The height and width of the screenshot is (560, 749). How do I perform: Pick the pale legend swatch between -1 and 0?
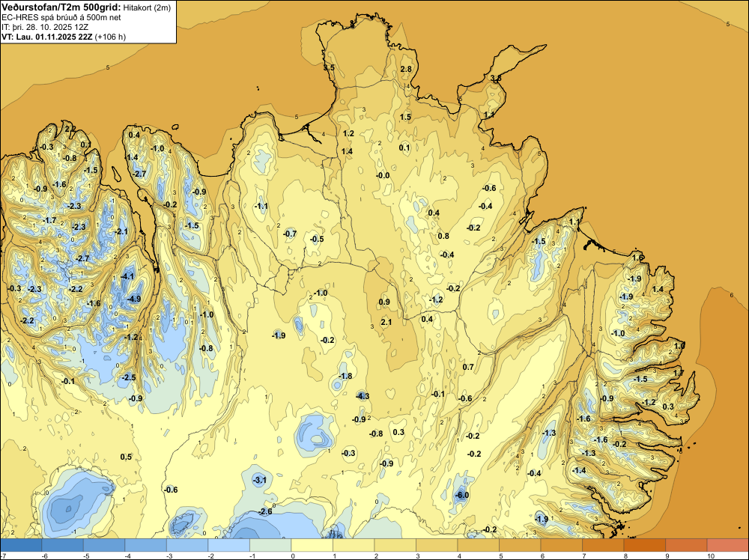[270, 544]
